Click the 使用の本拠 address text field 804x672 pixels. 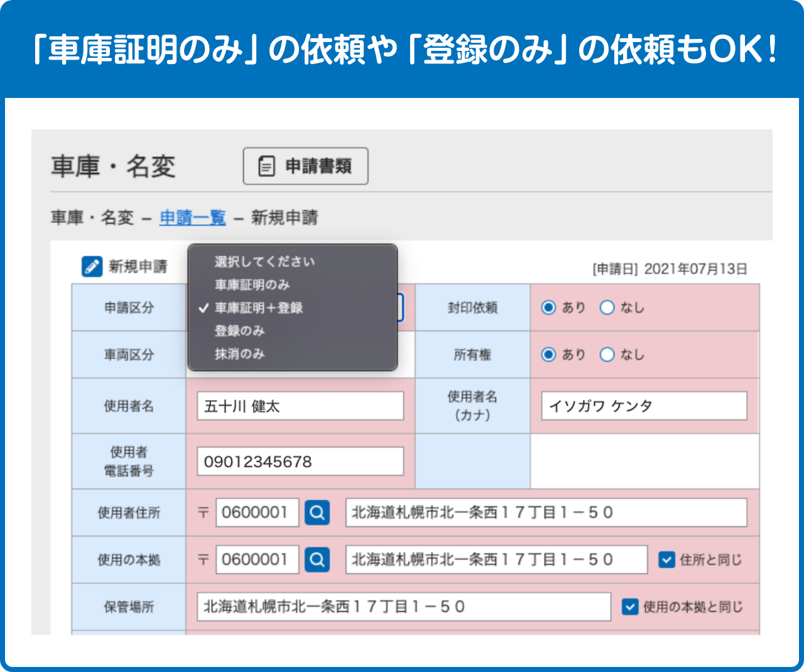click(496, 560)
